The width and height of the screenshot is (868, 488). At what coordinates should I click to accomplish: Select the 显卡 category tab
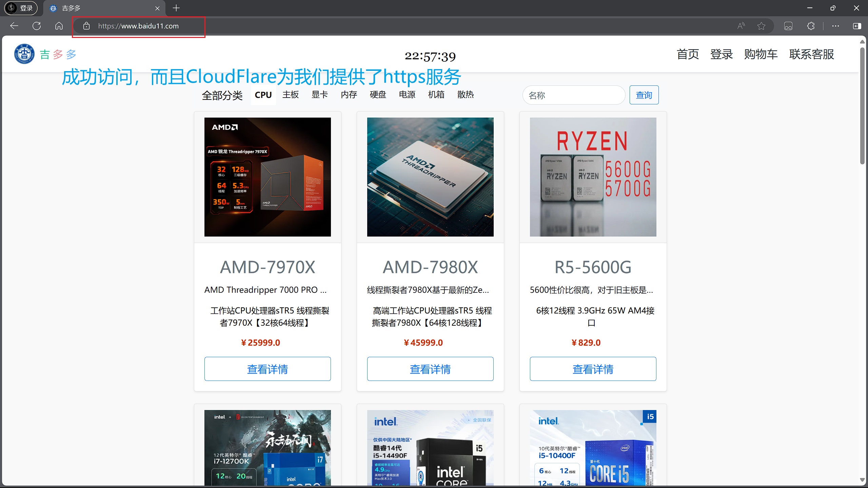pos(319,95)
